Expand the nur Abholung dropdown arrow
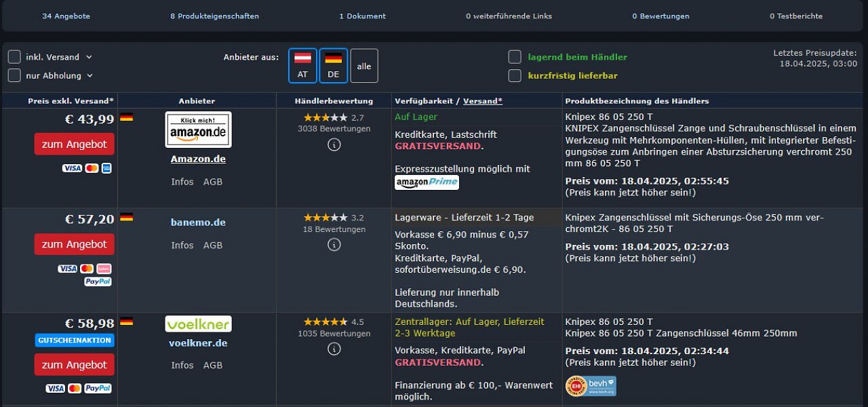The width and height of the screenshot is (868, 407). click(90, 76)
